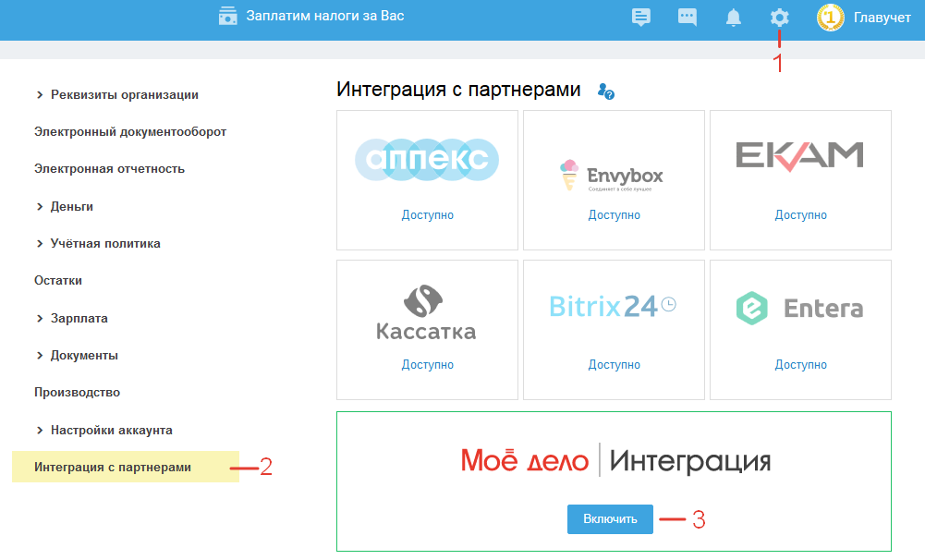Go to Остатки in sidebar
This screenshot has height=560, width=925.
point(58,281)
